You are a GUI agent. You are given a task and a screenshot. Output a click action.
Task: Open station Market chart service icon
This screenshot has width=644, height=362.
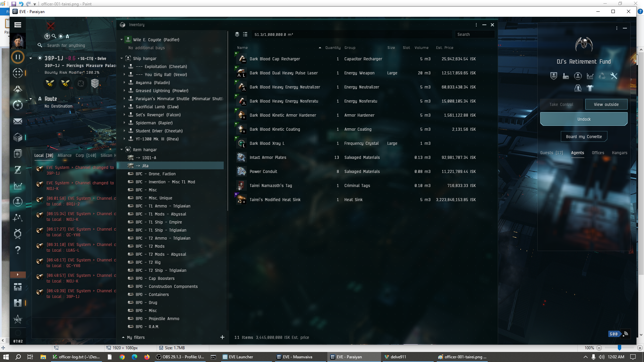590,76
